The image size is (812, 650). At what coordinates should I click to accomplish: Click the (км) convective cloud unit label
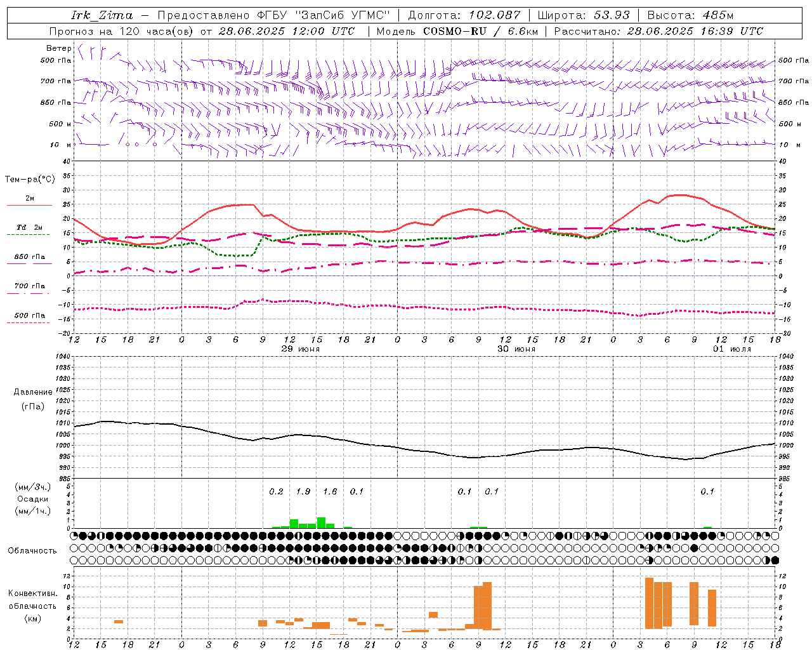[33, 618]
